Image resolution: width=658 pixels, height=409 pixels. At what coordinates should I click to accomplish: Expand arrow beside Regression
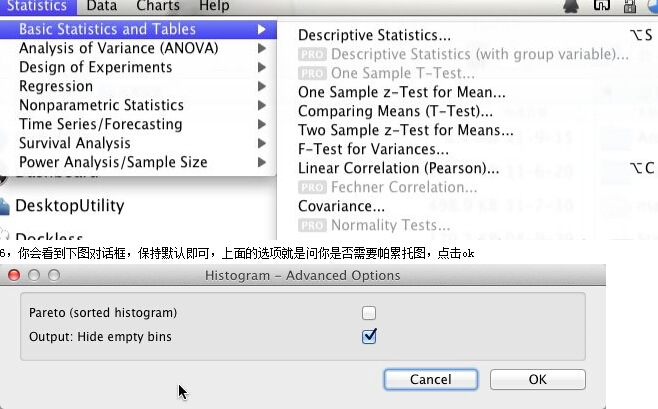pos(261,86)
